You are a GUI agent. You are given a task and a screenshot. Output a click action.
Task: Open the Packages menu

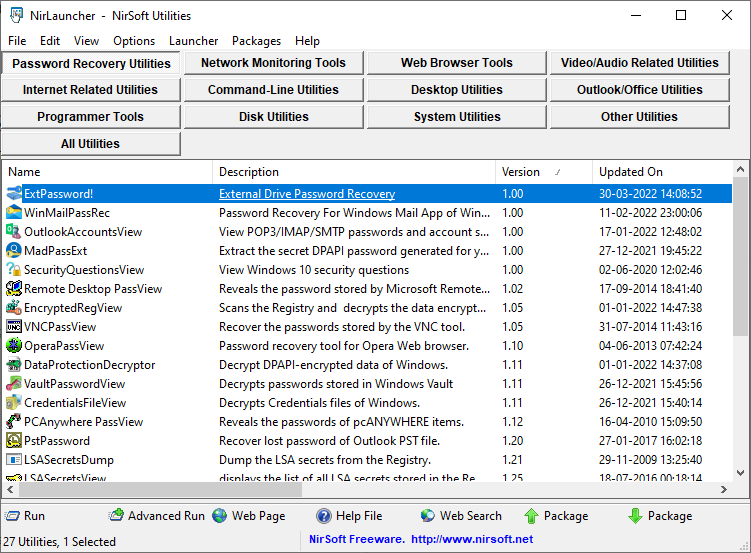point(257,41)
